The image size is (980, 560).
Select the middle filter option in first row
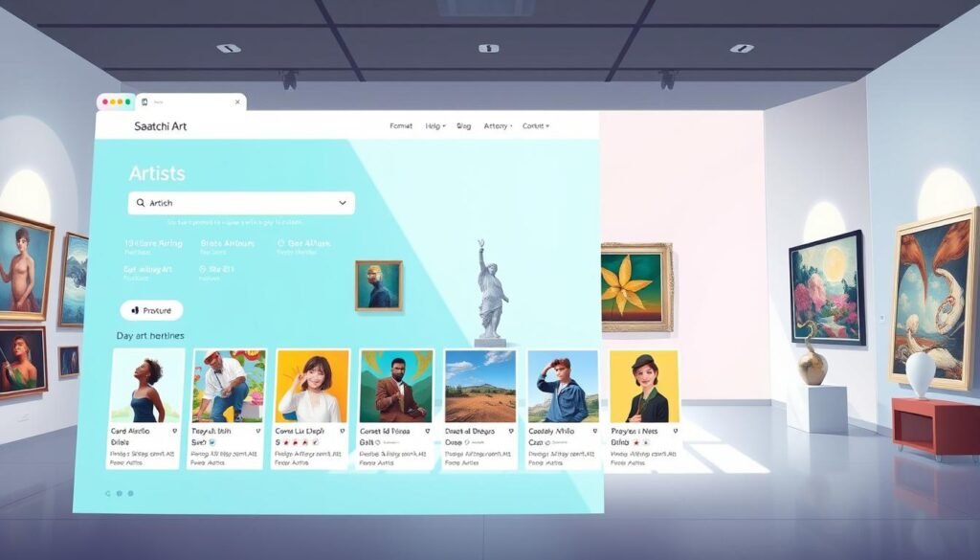228,246
